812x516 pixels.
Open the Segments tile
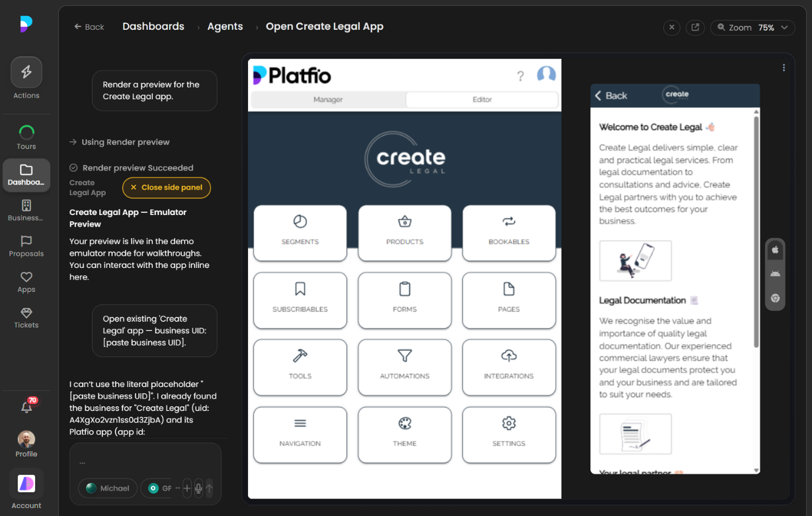pos(300,233)
